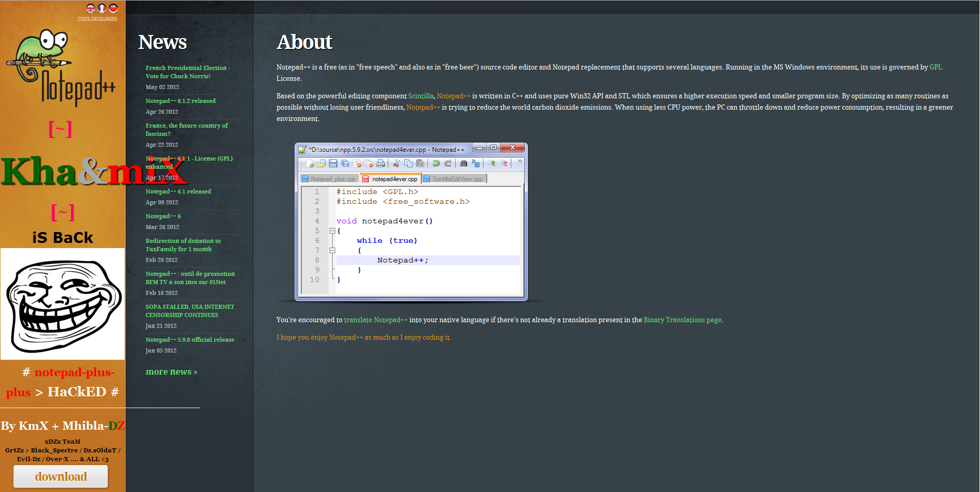Select the French flag language icon
The image size is (980, 492).
(102, 8)
